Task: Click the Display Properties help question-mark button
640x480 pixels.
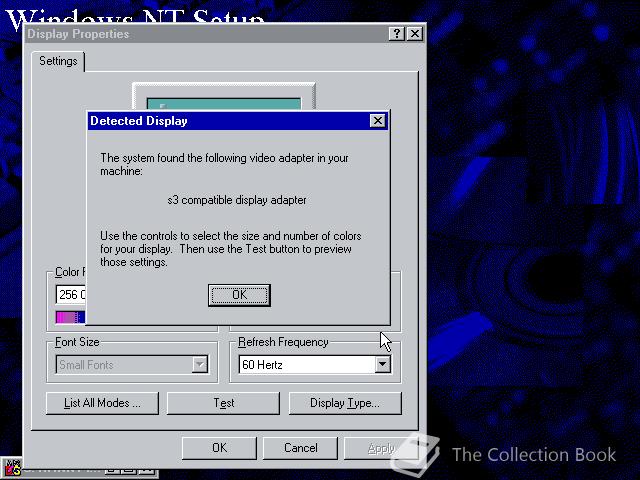Action: (396, 33)
